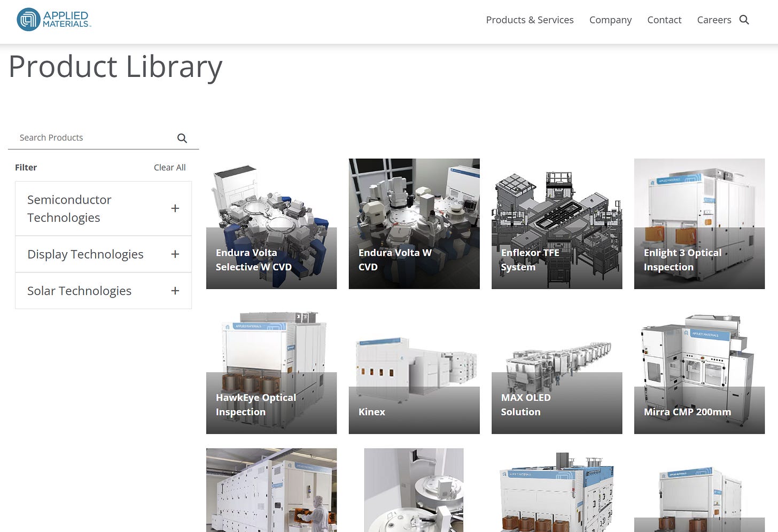This screenshot has height=532, width=778.
Task: Expand Solar Technologies with the plus icon
Action: coord(175,291)
